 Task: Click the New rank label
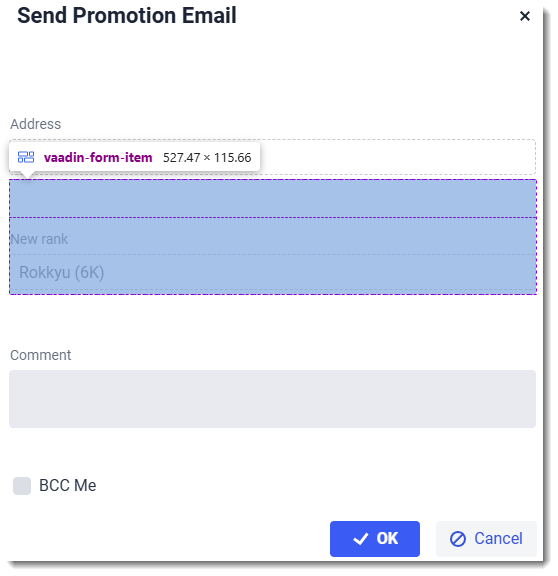click(x=39, y=239)
